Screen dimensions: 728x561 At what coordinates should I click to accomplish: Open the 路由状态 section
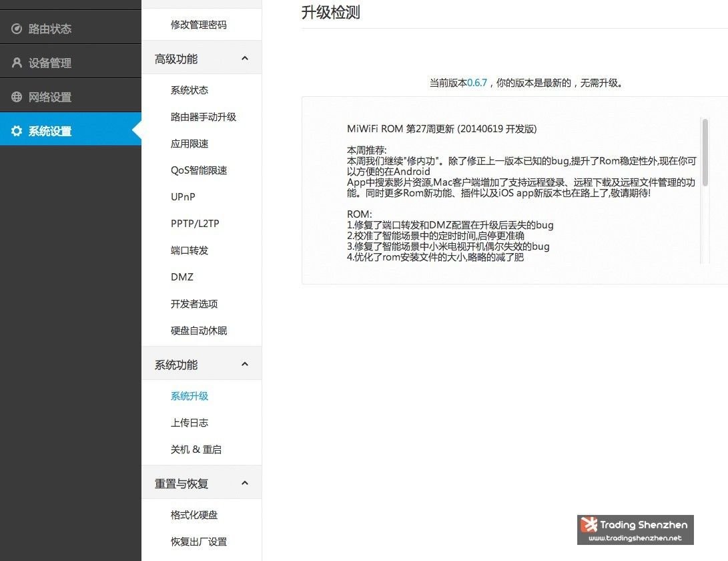click(x=71, y=27)
